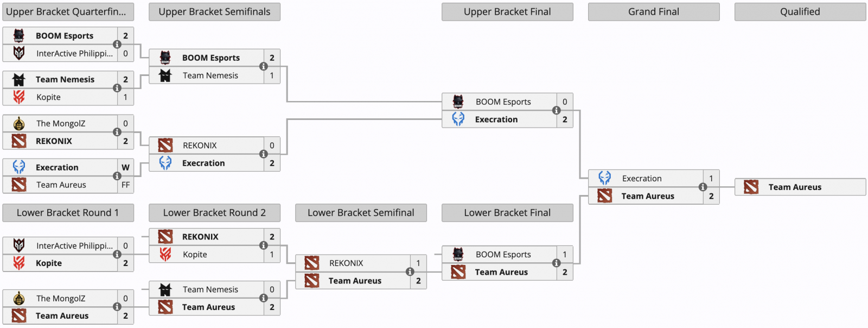Click Team Nemesis name in Upper Bracket Semifinals
This screenshot has height=328, width=868.
(x=210, y=75)
